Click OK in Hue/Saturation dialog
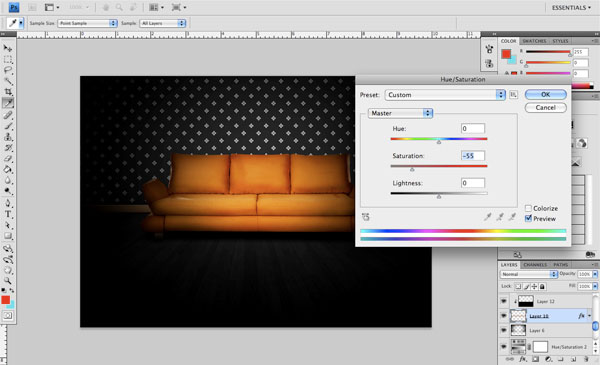Image resolution: width=600 pixels, height=365 pixels. coord(545,95)
